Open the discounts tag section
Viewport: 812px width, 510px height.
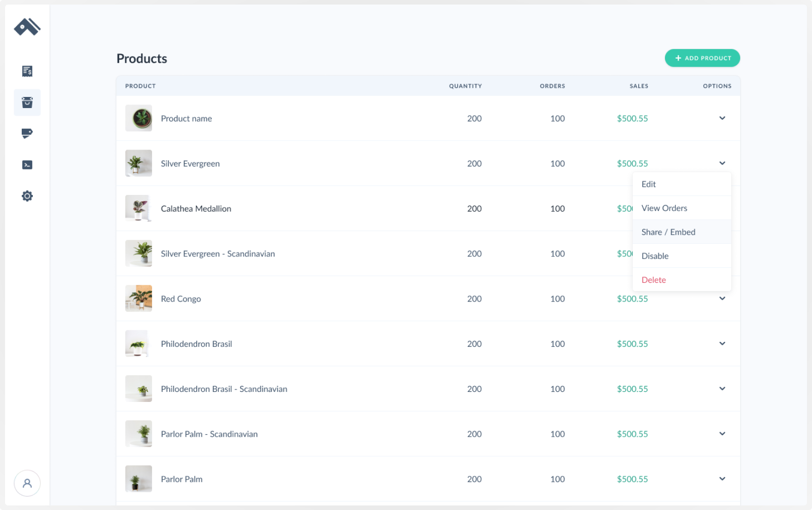(x=27, y=133)
